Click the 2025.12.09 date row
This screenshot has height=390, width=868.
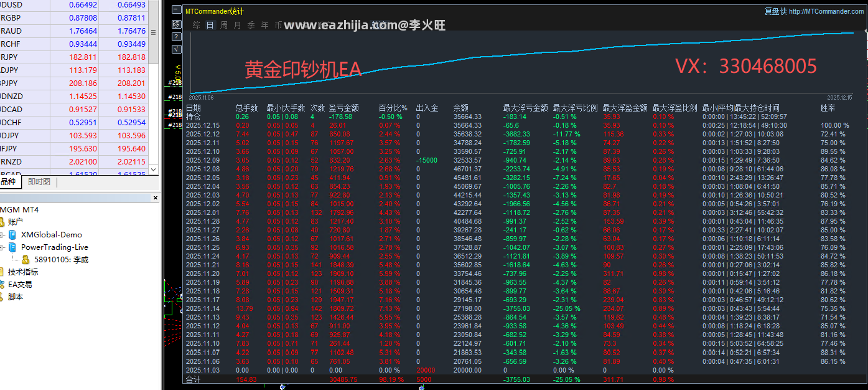point(203,160)
